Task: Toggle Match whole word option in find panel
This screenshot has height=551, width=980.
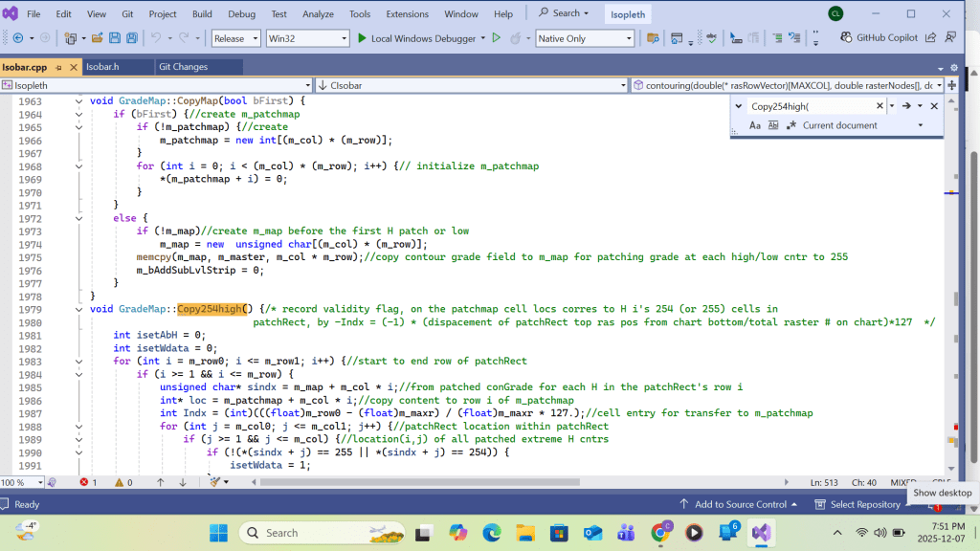Action: coord(773,125)
